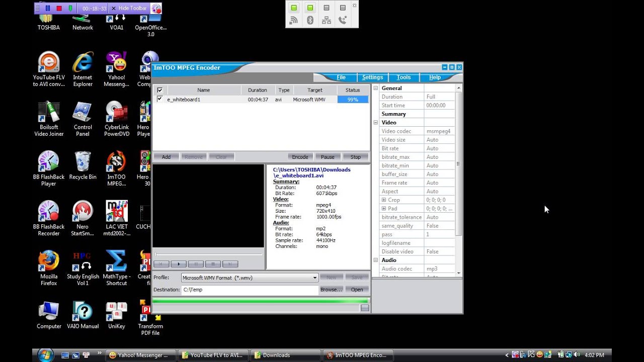Click the Bluetooth icon in the switch panel
The image size is (644, 362).
click(x=310, y=20)
